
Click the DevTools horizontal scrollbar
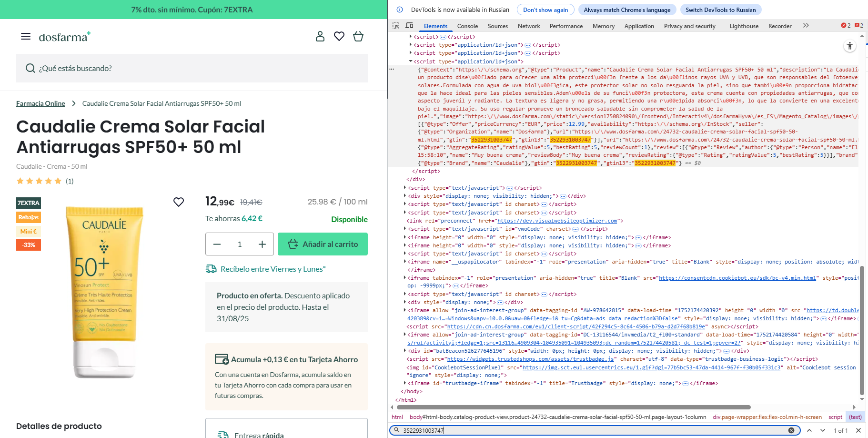(573, 407)
